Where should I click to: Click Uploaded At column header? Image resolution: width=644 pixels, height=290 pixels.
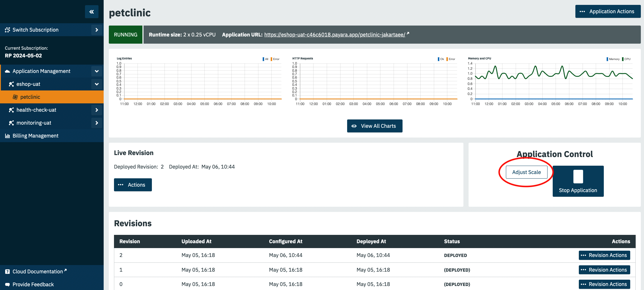(x=196, y=241)
